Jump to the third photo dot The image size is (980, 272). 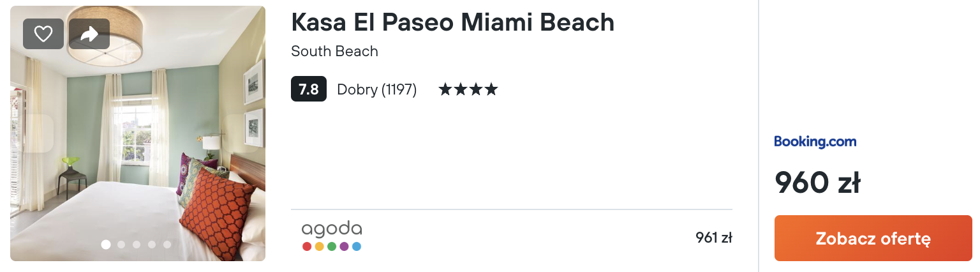[137, 244]
